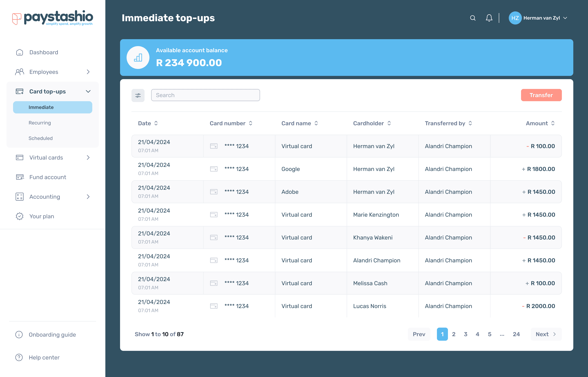Image resolution: width=588 pixels, height=377 pixels.
Task: Open the search magnifier in header
Action: point(473,18)
